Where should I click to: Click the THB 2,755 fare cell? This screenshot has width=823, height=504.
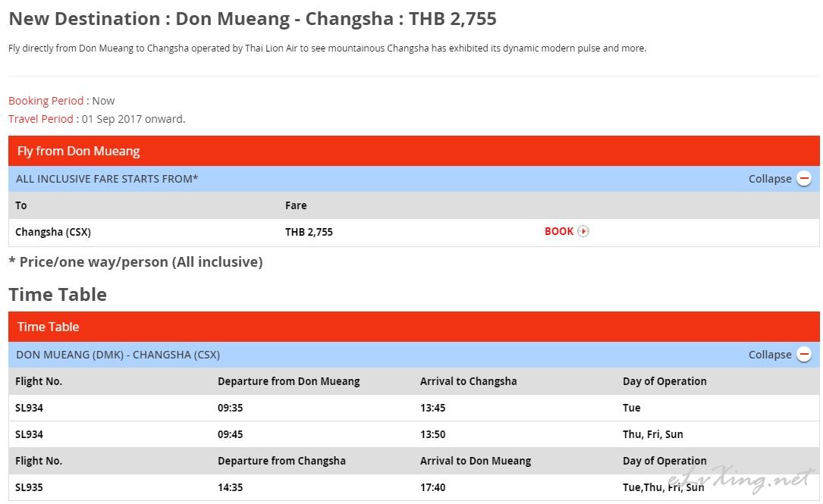pos(309,232)
